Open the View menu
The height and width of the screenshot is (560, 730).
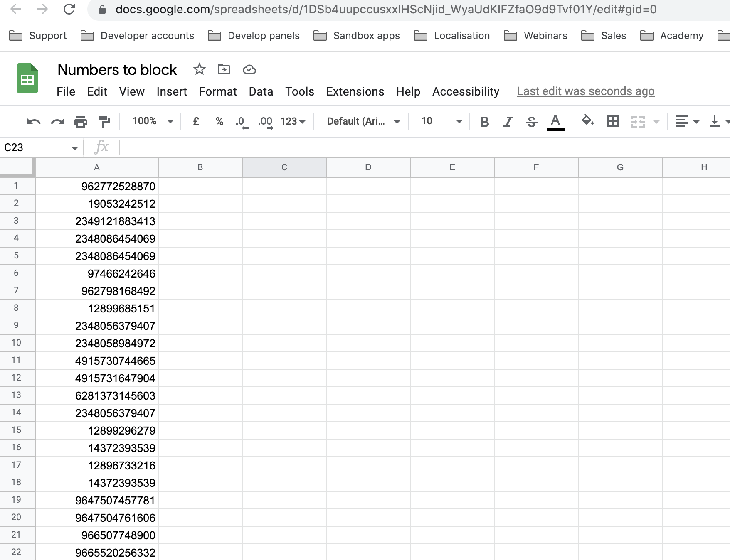click(132, 91)
